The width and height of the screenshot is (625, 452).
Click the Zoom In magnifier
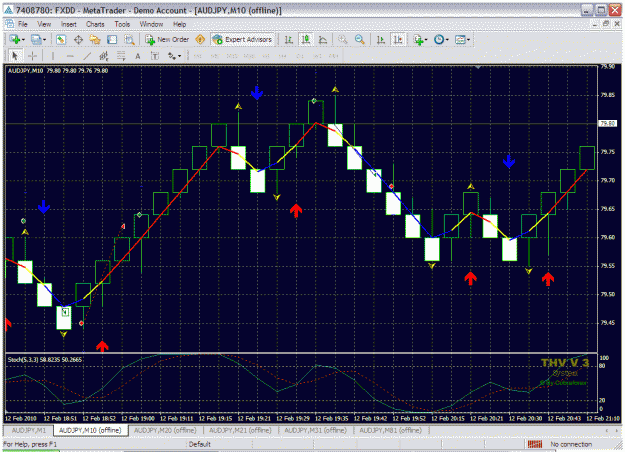click(x=342, y=39)
